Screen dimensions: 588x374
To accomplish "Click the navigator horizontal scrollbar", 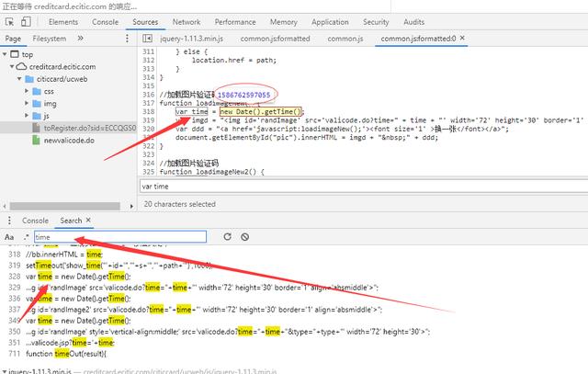I will pyautogui.click(x=65, y=206).
